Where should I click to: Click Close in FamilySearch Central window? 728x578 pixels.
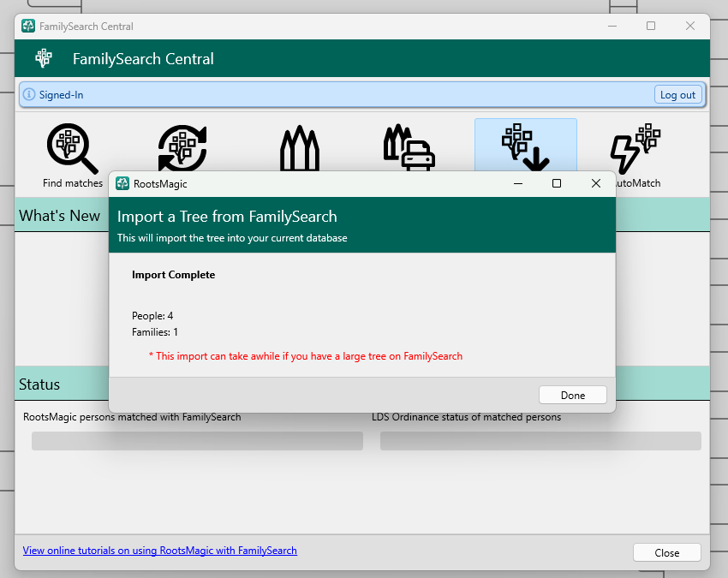click(666, 552)
